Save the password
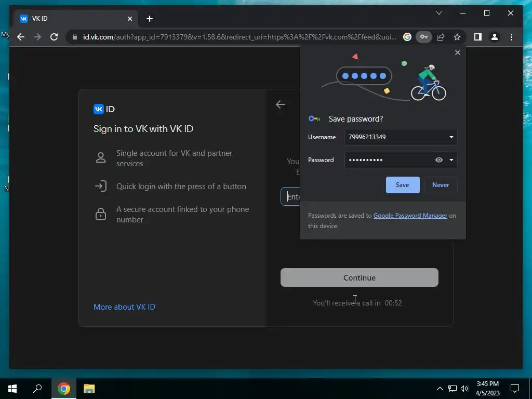The width and height of the screenshot is (532, 399). (x=403, y=185)
